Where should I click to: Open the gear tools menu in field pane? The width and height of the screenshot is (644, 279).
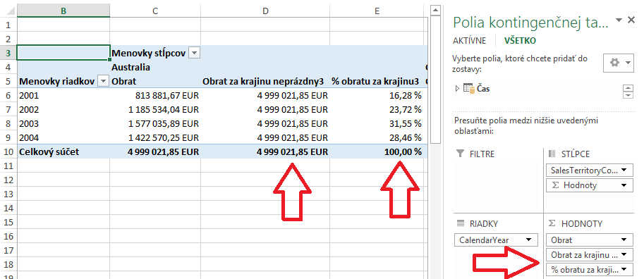(619, 63)
